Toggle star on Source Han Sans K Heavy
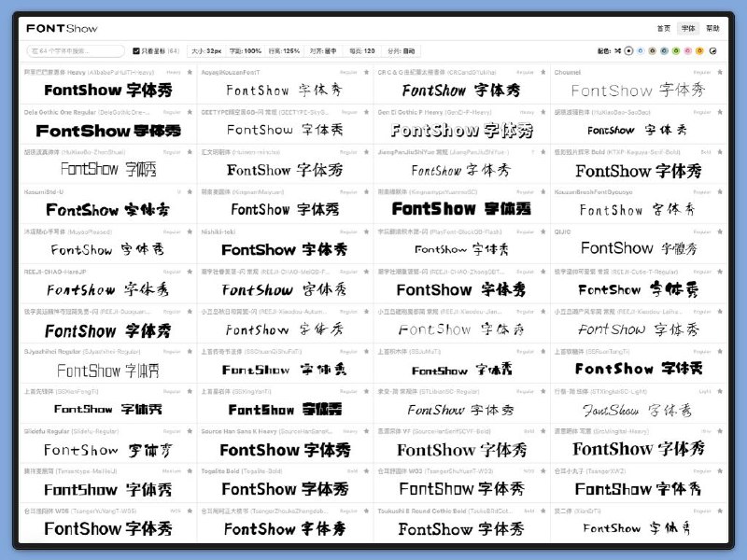747x560 pixels. [366, 431]
